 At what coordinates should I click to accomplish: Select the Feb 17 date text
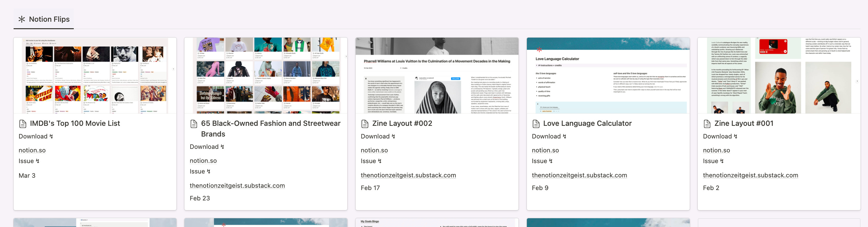(370, 188)
